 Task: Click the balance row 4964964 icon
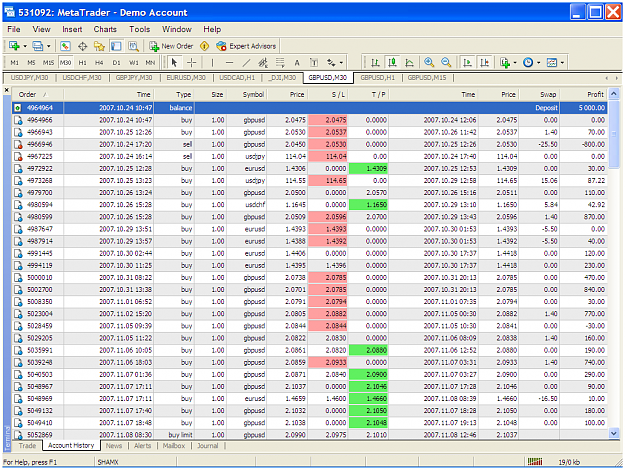(18, 108)
